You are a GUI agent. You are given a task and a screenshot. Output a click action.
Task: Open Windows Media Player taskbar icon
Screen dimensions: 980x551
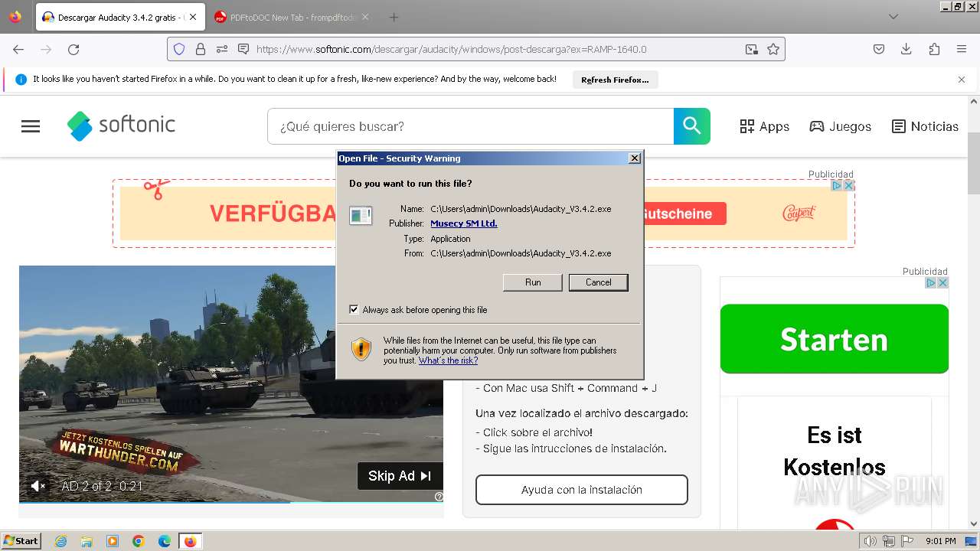[113, 541]
